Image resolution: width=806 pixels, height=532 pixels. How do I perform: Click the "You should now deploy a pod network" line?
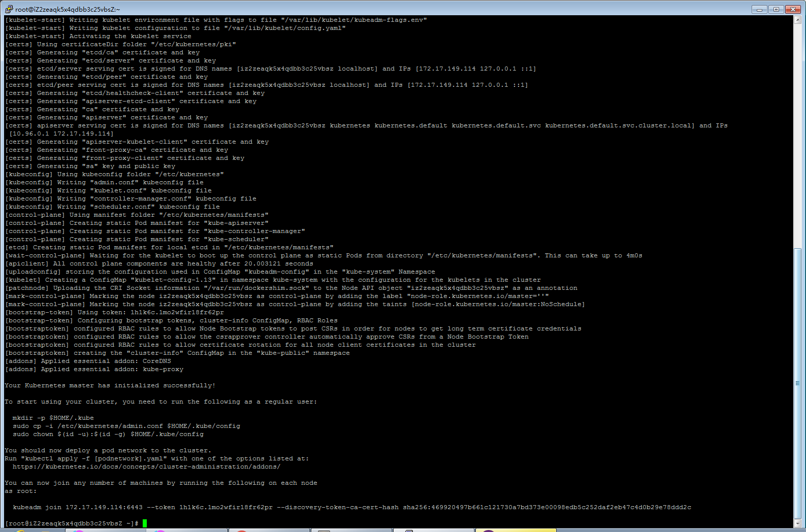pyautogui.click(x=108, y=450)
